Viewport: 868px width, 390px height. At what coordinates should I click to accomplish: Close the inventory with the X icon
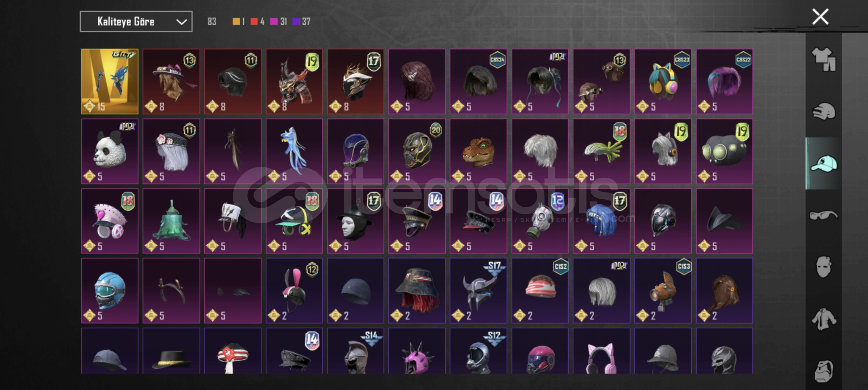click(x=820, y=17)
